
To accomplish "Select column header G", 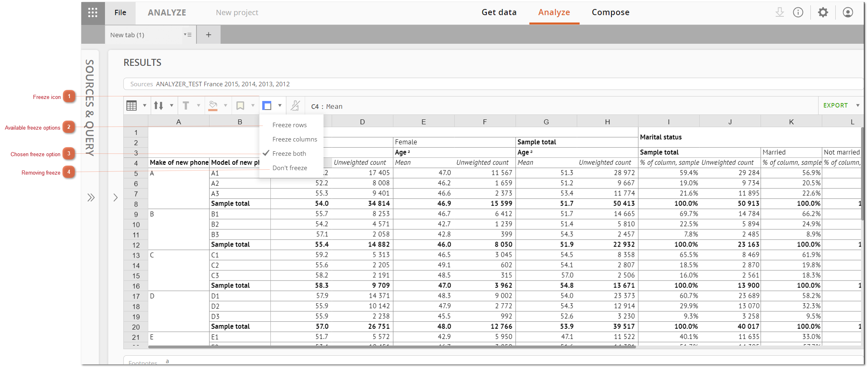I will pyautogui.click(x=546, y=122).
